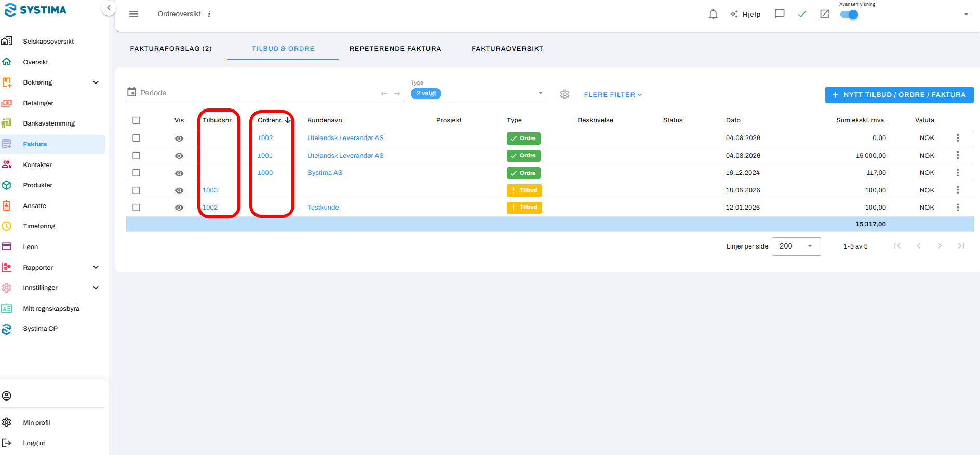The image size is (980, 455).
Task: Open Min profil settings
Action: pos(36,423)
